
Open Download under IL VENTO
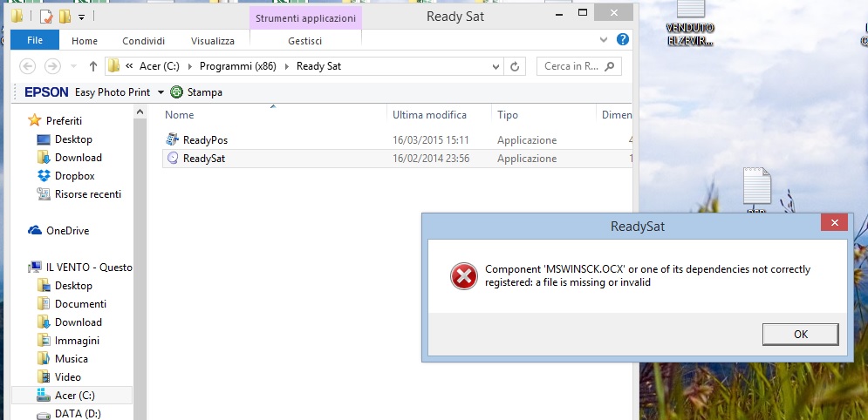78,322
